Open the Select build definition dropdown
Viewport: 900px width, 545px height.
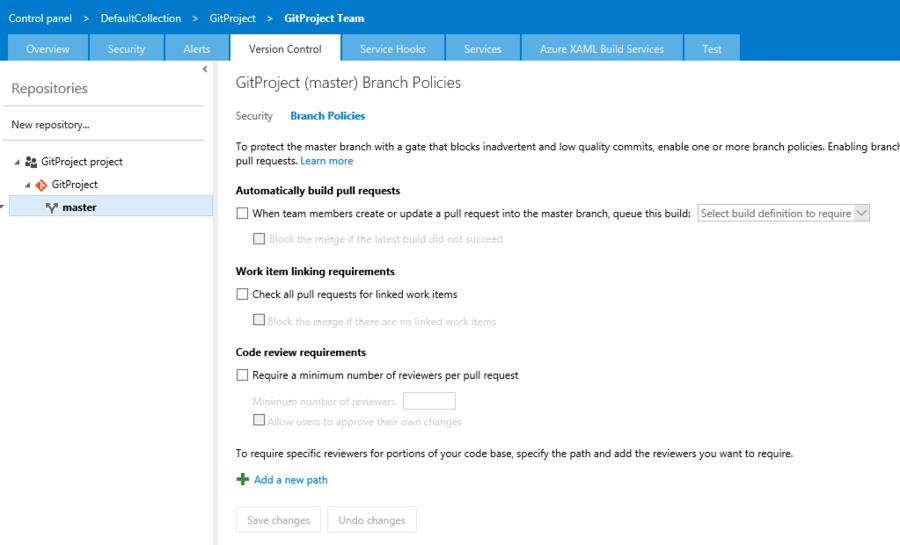(783, 213)
